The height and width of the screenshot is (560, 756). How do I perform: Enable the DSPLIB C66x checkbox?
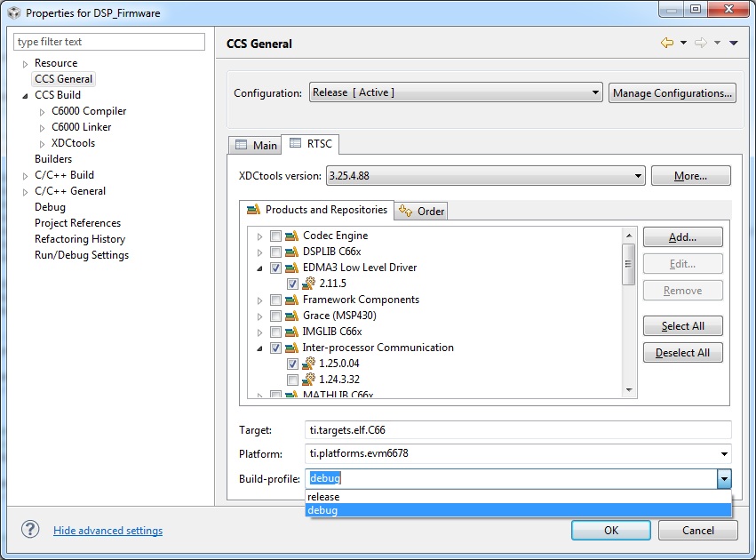(x=275, y=252)
